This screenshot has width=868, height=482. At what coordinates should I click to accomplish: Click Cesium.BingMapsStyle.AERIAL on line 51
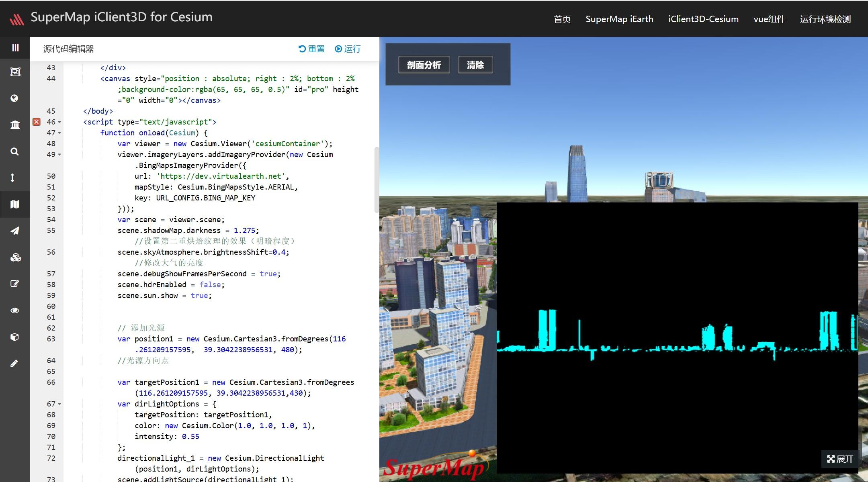[x=237, y=187]
